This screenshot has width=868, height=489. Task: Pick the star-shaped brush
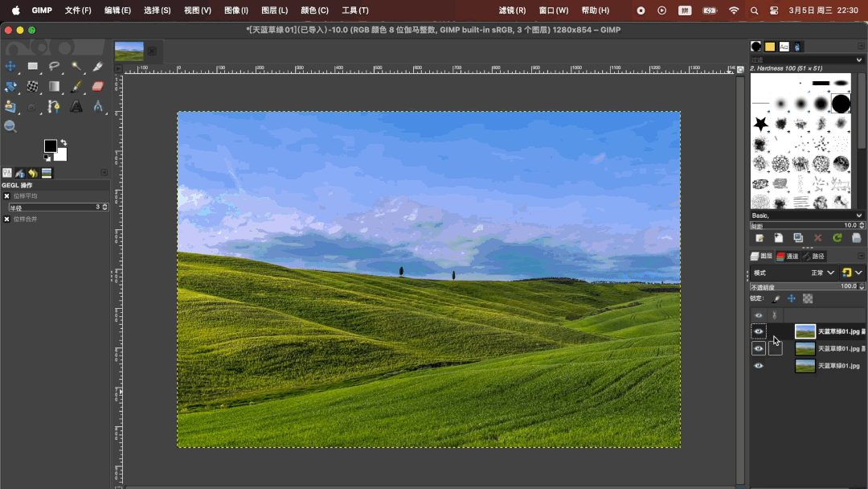pyautogui.click(x=760, y=124)
